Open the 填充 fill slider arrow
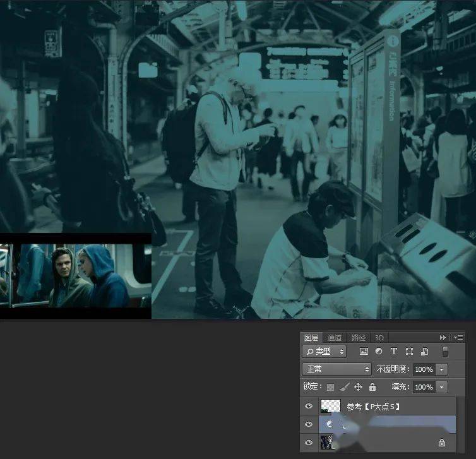Image resolution: width=476 pixels, height=459 pixels. (x=442, y=387)
